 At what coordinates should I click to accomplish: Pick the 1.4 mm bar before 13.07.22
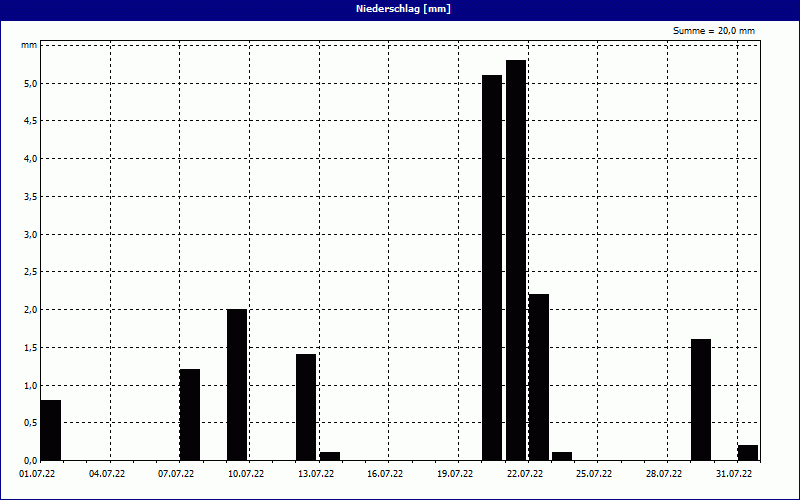point(306,407)
